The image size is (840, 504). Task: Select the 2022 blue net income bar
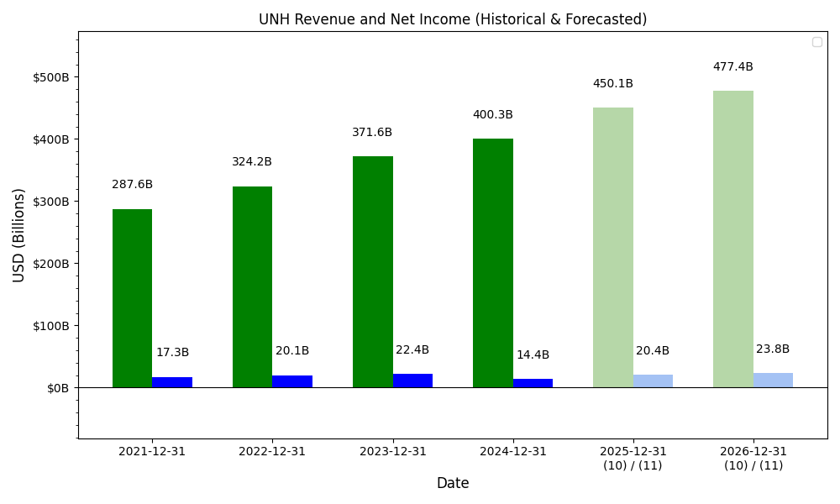[x=292, y=381]
